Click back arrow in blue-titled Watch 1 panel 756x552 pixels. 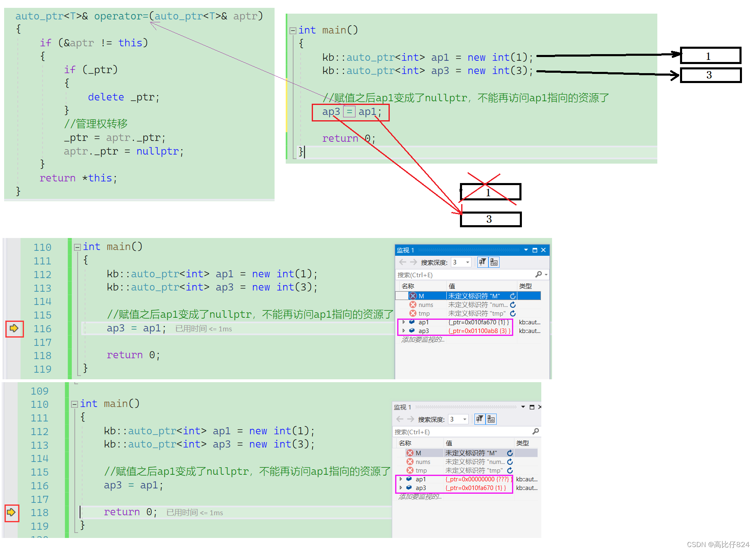click(403, 262)
